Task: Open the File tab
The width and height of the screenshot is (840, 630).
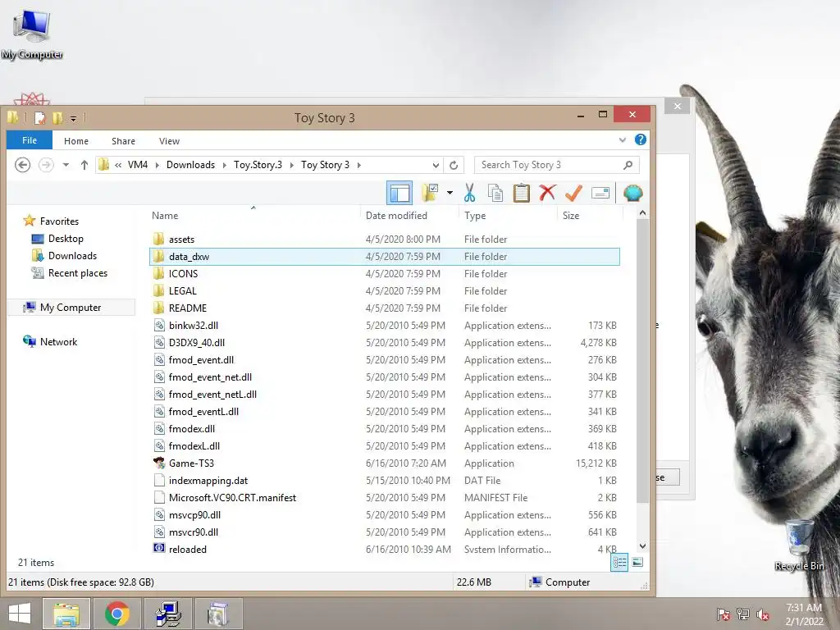Action: click(x=30, y=140)
